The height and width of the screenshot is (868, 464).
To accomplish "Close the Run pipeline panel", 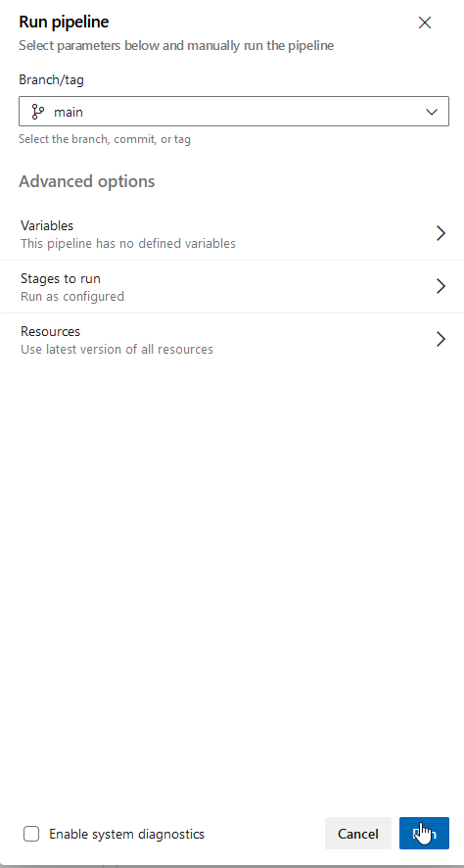I will pyautogui.click(x=424, y=23).
